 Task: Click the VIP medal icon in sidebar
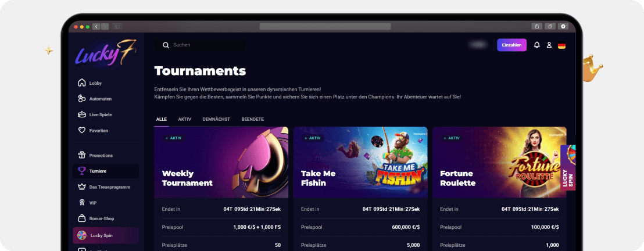click(82, 203)
